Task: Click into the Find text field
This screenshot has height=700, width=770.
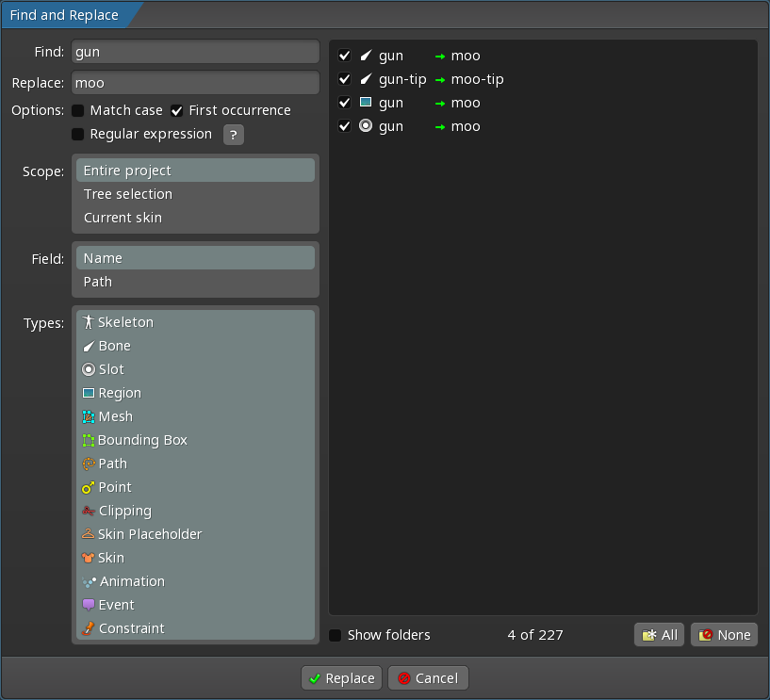Action: pos(195,53)
